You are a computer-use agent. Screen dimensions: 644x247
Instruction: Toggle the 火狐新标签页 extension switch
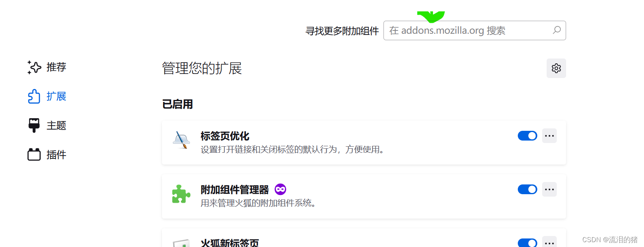pyautogui.click(x=527, y=243)
